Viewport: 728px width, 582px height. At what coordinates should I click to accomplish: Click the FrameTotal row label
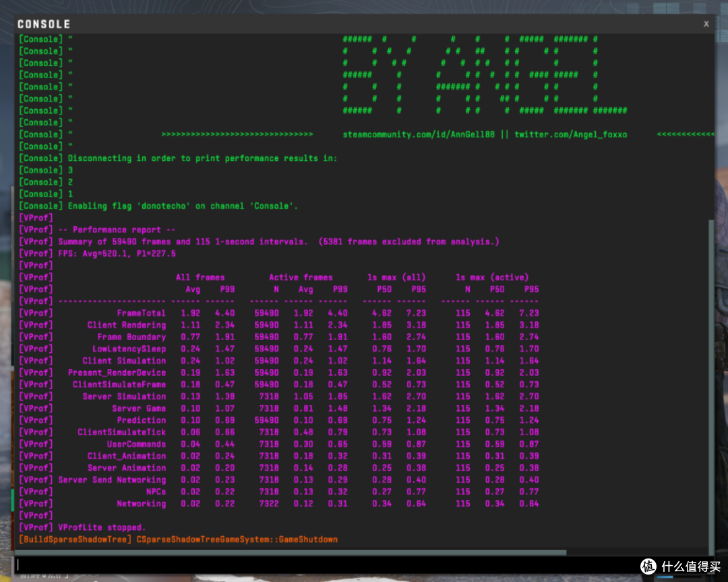pyautogui.click(x=141, y=313)
